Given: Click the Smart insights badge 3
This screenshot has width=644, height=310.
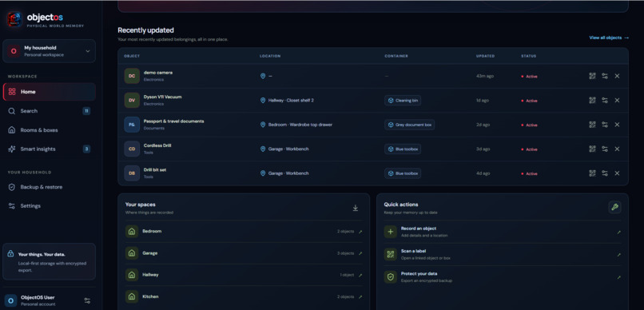Looking at the screenshot, I should pos(86,149).
